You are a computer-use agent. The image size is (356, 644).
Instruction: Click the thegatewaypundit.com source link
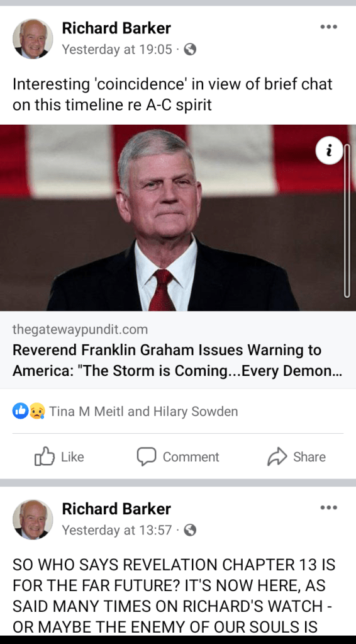(80, 329)
